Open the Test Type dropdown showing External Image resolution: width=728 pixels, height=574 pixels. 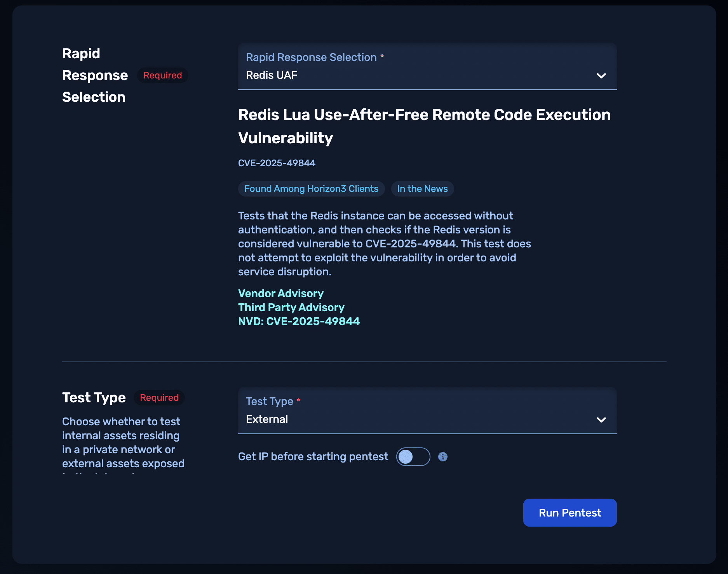click(x=420, y=411)
